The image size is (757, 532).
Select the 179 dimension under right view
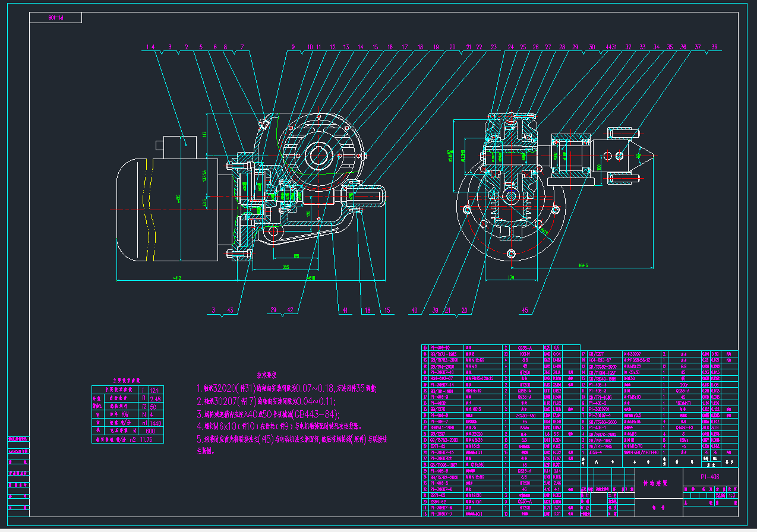coord(511,277)
